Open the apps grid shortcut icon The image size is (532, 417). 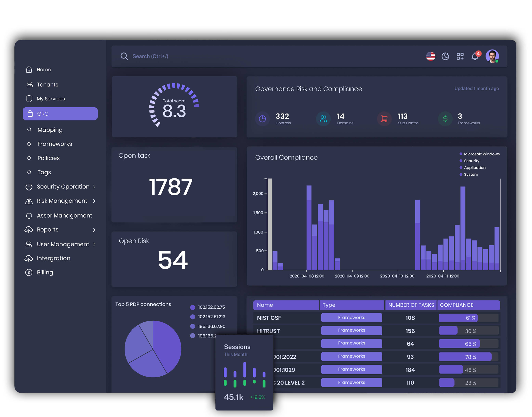click(460, 56)
